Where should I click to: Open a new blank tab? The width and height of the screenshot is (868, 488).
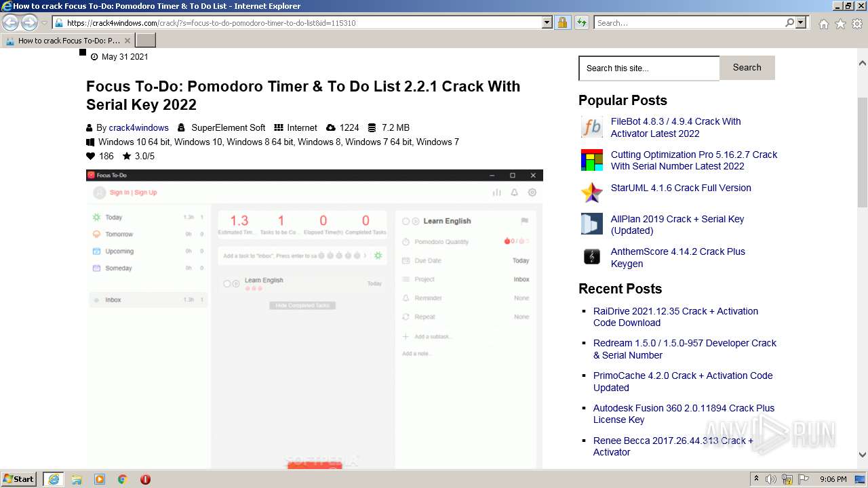[146, 41]
